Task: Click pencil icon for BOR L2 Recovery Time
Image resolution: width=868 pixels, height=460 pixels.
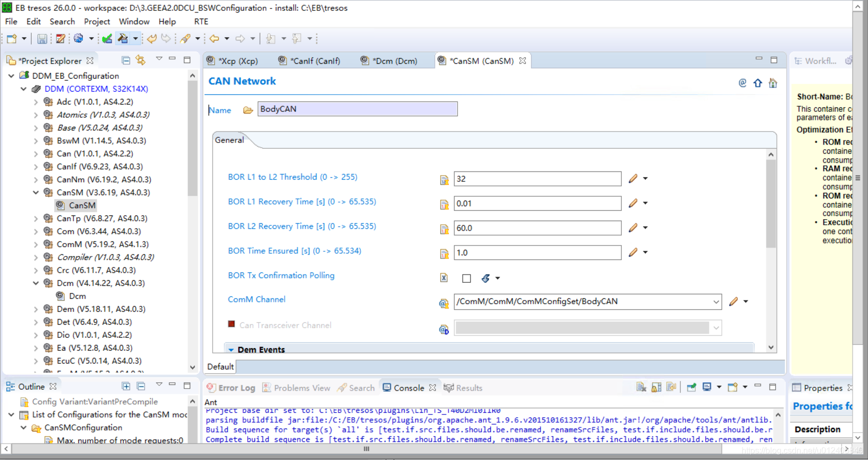Action: pos(633,227)
